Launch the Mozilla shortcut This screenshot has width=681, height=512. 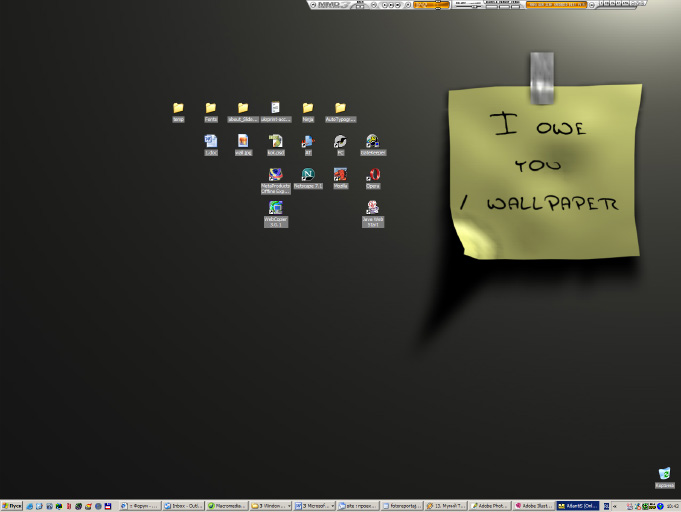(x=340, y=178)
